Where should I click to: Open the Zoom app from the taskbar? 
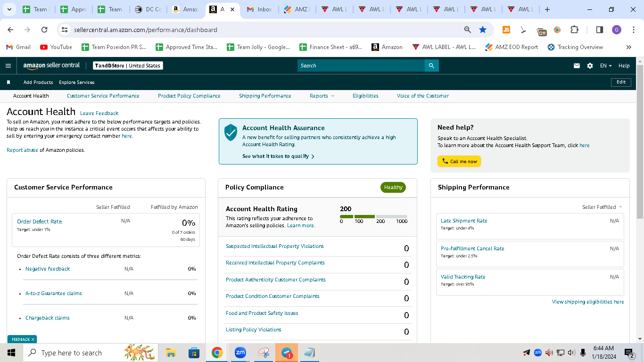pyautogui.click(x=240, y=353)
